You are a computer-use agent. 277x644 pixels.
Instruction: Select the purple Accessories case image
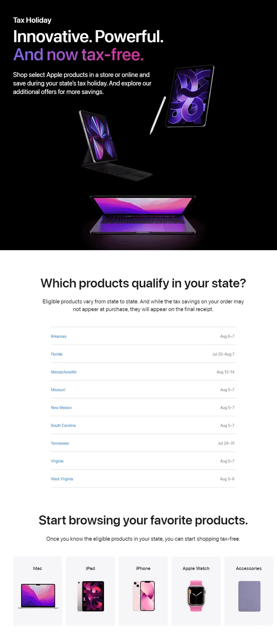coord(249,596)
